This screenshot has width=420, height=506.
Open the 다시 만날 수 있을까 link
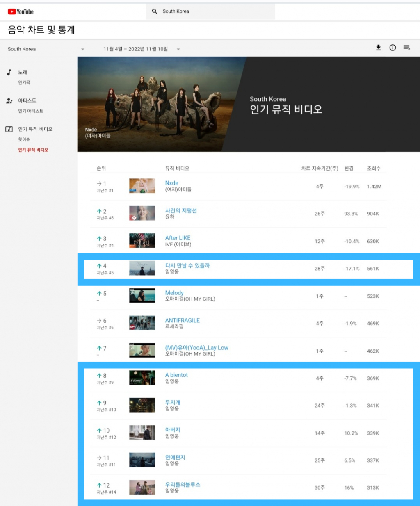[x=187, y=265]
